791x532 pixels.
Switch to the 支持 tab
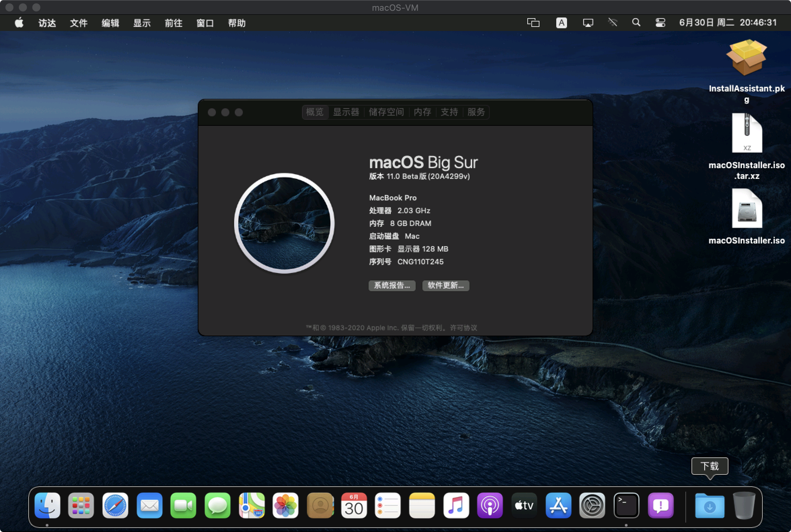coord(449,112)
